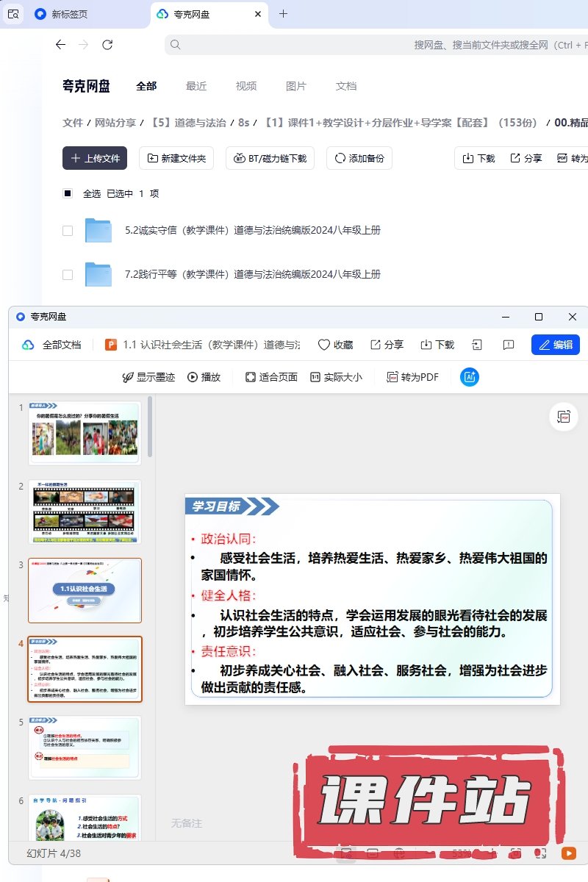The width and height of the screenshot is (588, 882).
Task: Click the 上传文件 upload button
Action: coord(95,158)
